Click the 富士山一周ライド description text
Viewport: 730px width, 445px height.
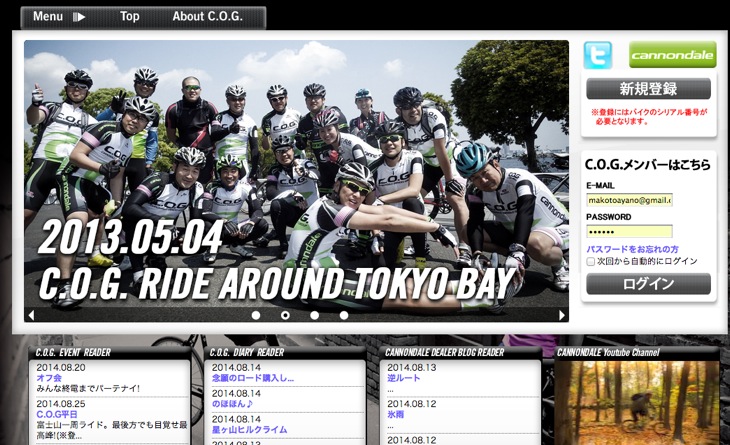(x=112, y=430)
